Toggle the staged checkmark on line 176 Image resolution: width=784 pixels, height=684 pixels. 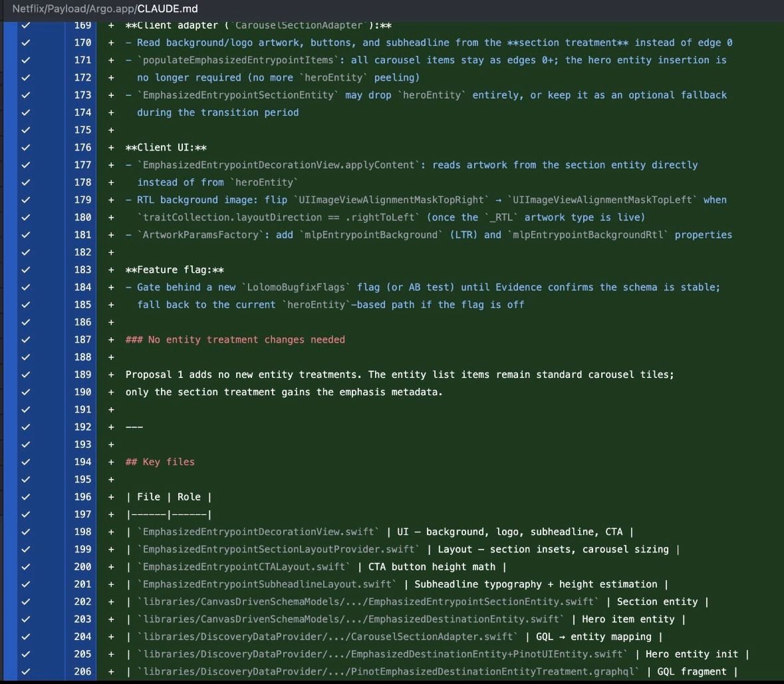[26, 148]
